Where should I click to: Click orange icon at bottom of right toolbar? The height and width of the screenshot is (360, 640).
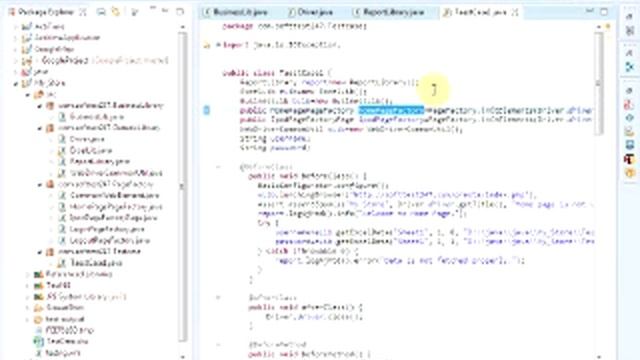pyautogui.click(x=629, y=173)
